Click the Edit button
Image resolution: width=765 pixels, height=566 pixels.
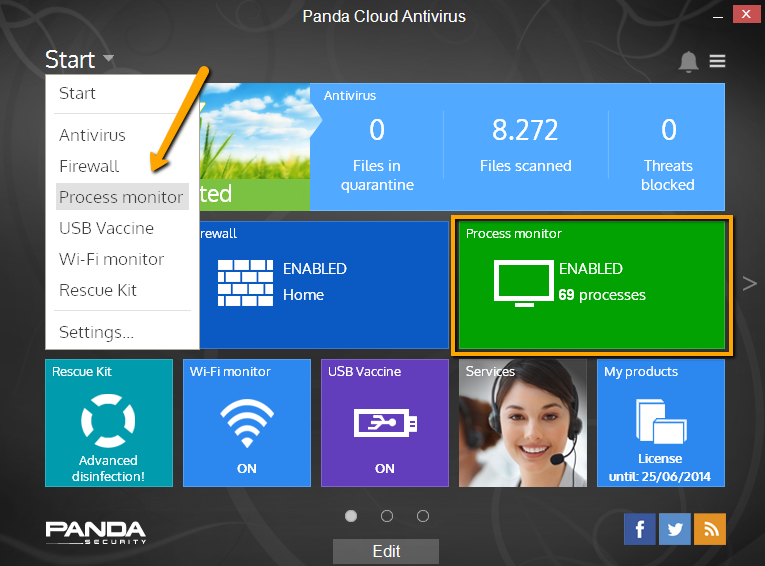386,551
